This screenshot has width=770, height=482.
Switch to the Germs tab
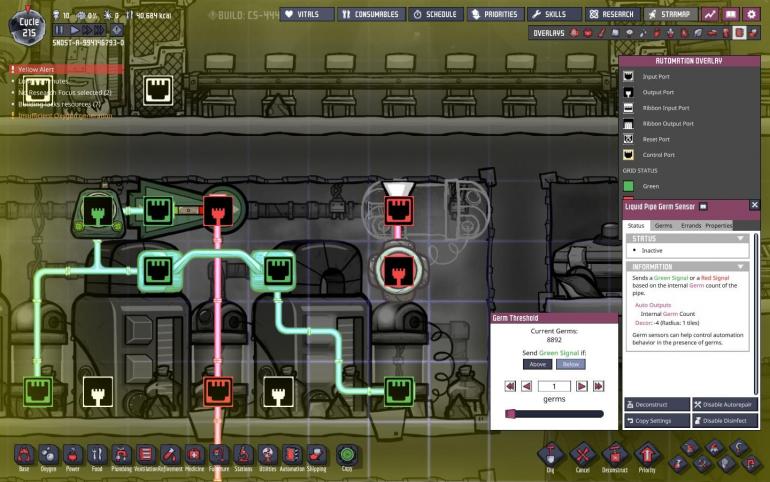(x=663, y=225)
